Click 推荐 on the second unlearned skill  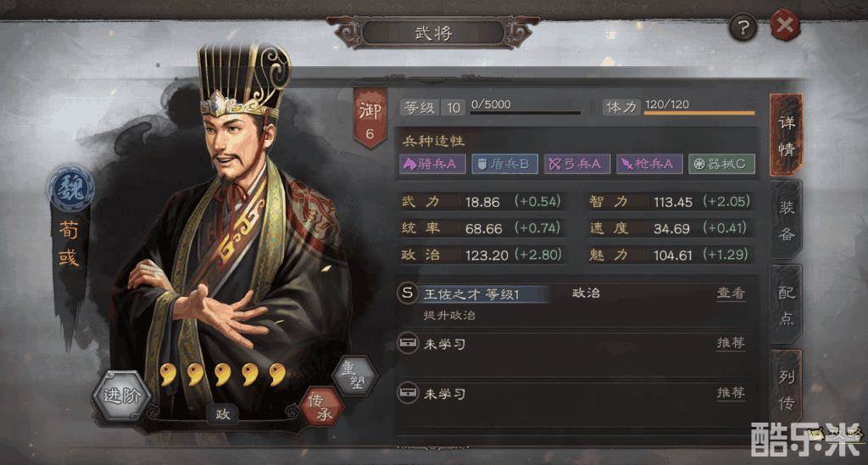731,393
